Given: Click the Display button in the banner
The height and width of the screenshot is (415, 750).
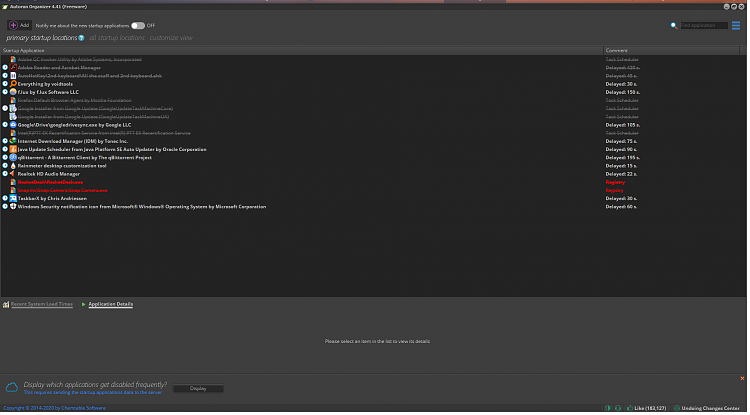Looking at the screenshot, I should [x=199, y=390].
